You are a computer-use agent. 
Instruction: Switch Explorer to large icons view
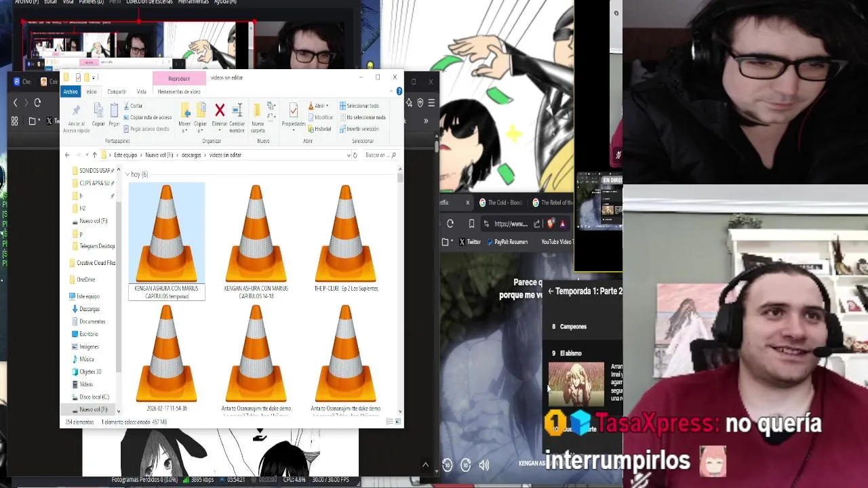[397, 422]
